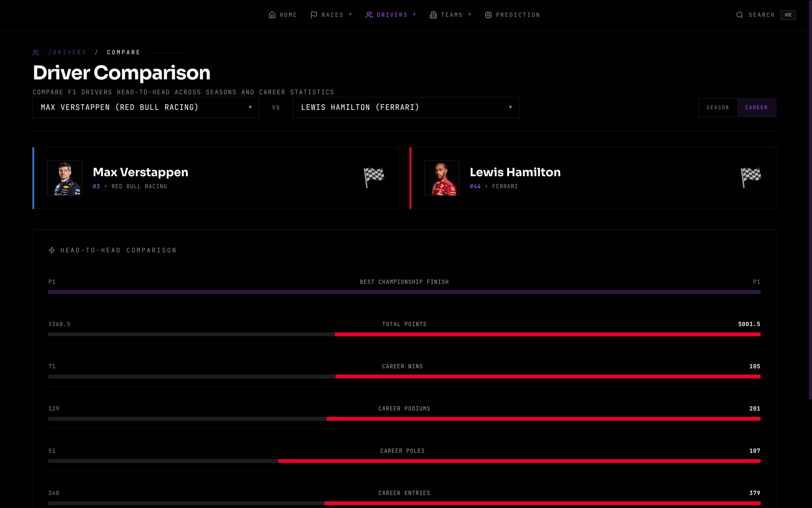
Task: Switch to Career comparison mode
Action: pos(756,108)
